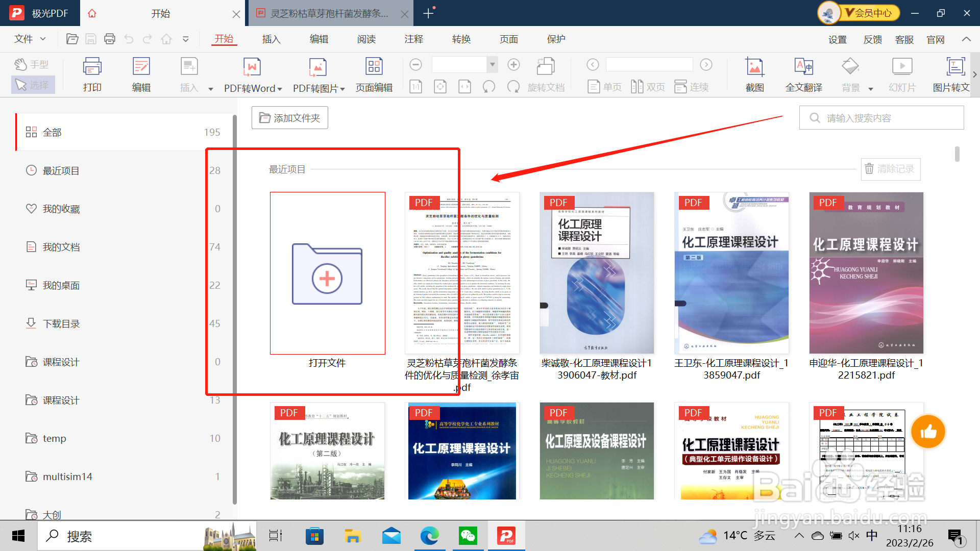Start 幻灯片 slideshow mode
Image resolution: width=980 pixels, height=551 pixels.
902,74
